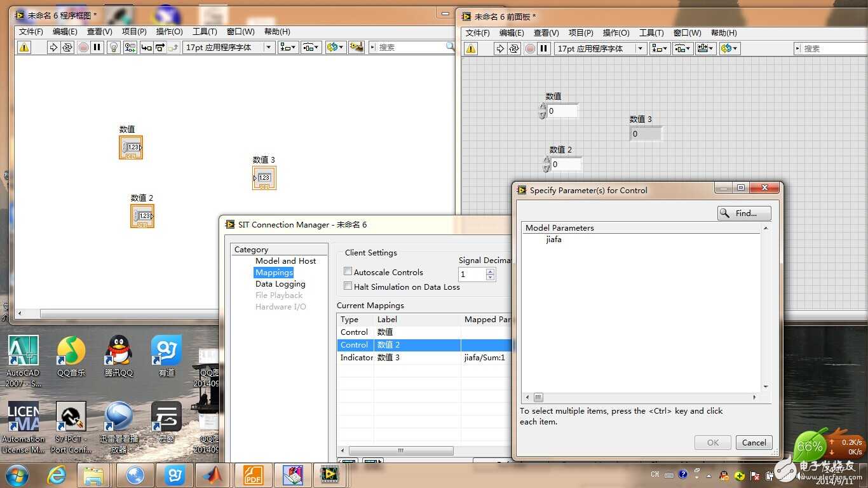The width and height of the screenshot is (868, 488).
Task: Click the Run arrow in block diagram toolbar
Action: pos(53,47)
